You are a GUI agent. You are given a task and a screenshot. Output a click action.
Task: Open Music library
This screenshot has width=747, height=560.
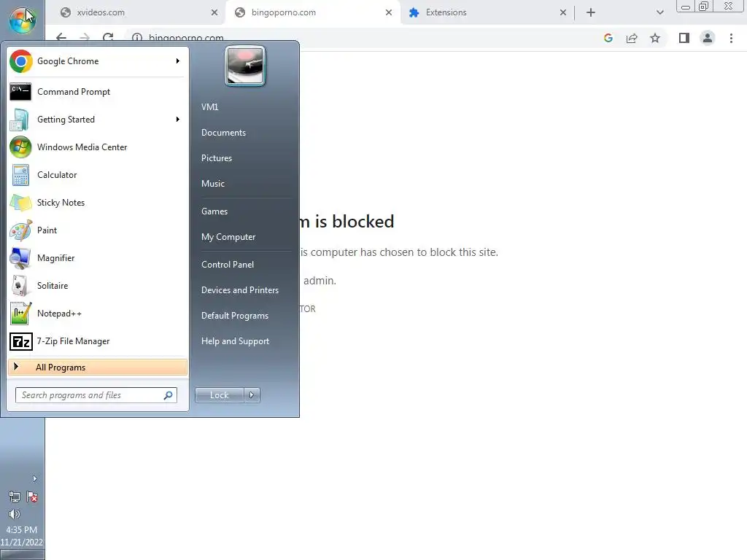tap(212, 184)
